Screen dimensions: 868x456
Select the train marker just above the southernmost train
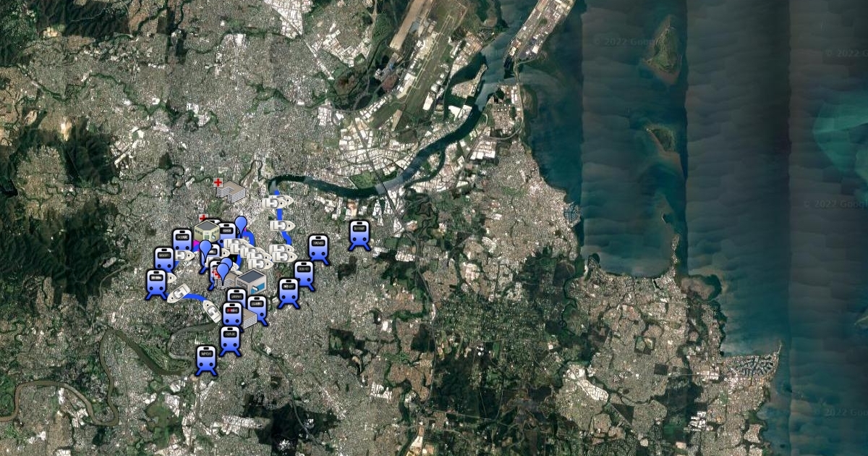[230, 341]
